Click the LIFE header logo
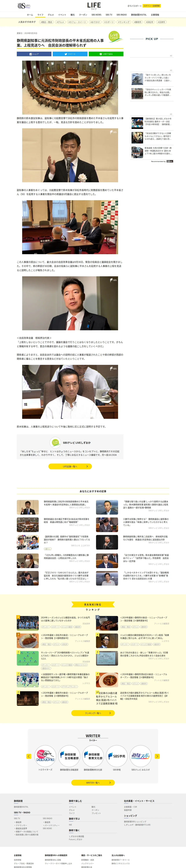 coord(94,6)
